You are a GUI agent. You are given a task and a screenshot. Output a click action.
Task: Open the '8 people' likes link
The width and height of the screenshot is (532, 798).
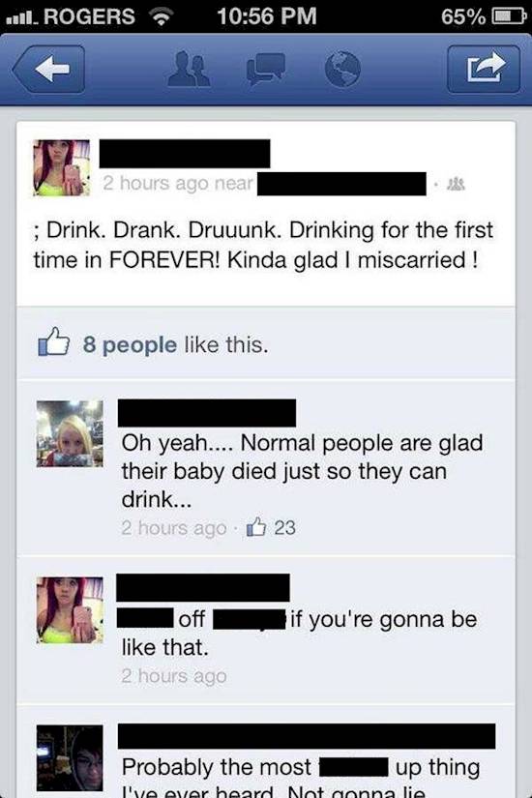click(130, 345)
